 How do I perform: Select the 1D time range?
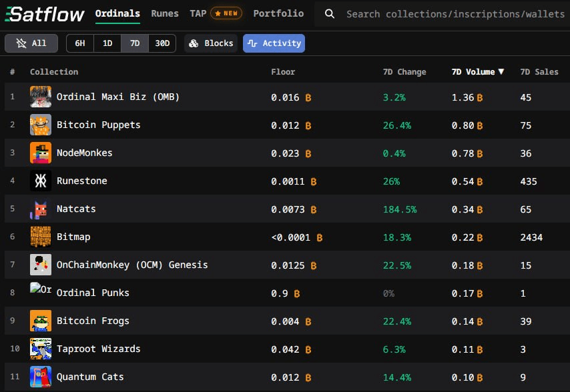point(107,43)
